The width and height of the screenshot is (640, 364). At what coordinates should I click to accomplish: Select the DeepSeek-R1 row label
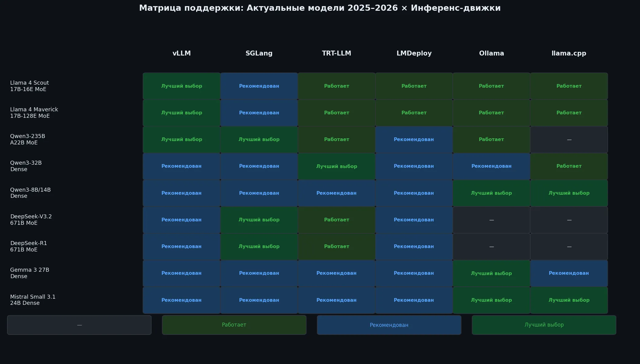(29, 246)
